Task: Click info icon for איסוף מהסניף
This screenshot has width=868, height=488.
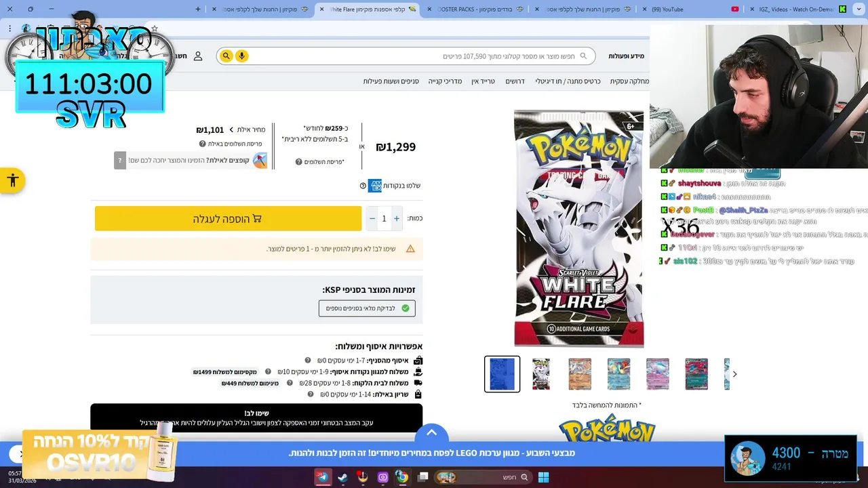Action: point(308,361)
